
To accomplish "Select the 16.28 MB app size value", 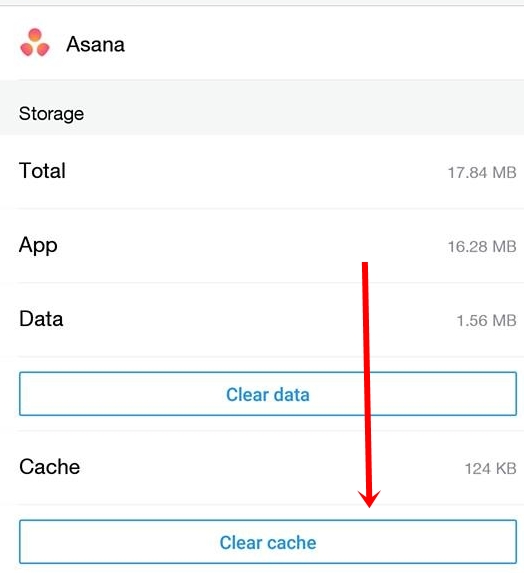I will pos(482,247).
